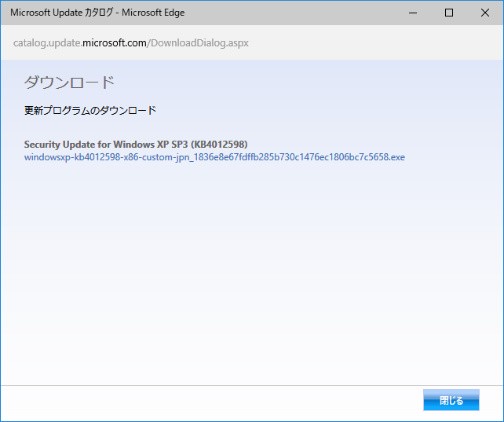Minimize the Microsoft Edge window

(413, 13)
